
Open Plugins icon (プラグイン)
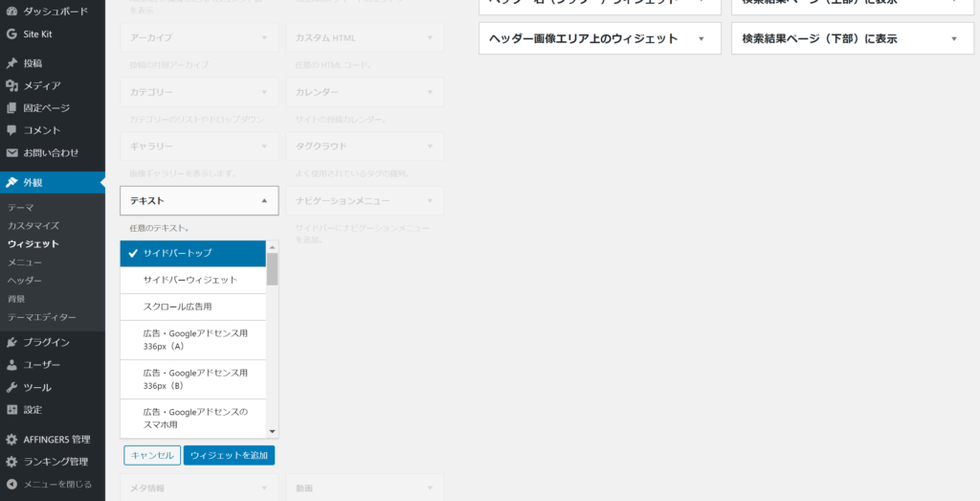click(x=11, y=342)
